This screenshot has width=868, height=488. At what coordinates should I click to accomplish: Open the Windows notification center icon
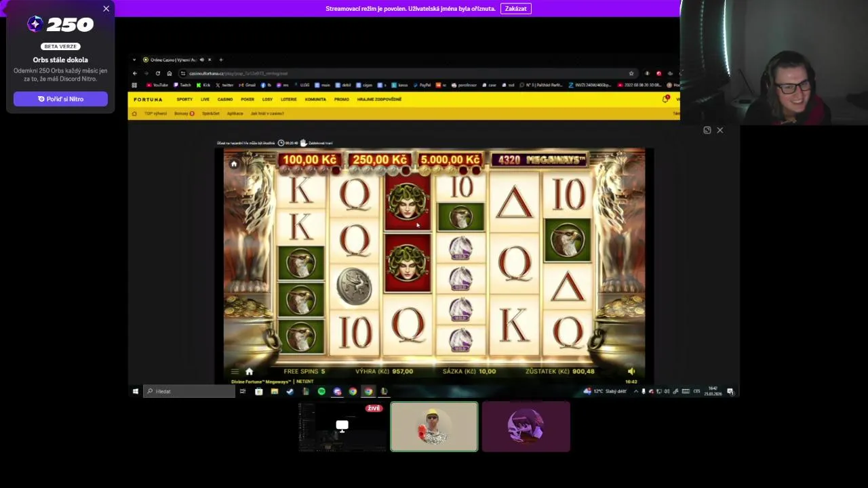[x=730, y=391]
